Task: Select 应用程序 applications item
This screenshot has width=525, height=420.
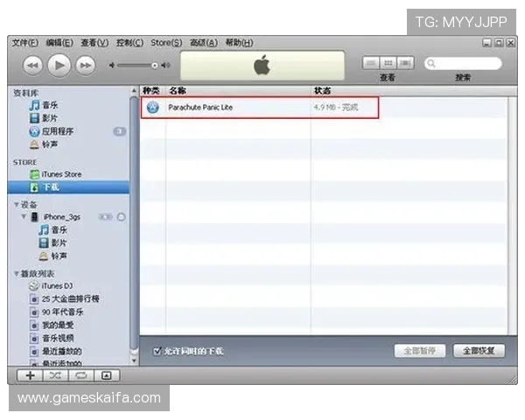Action: (x=52, y=131)
